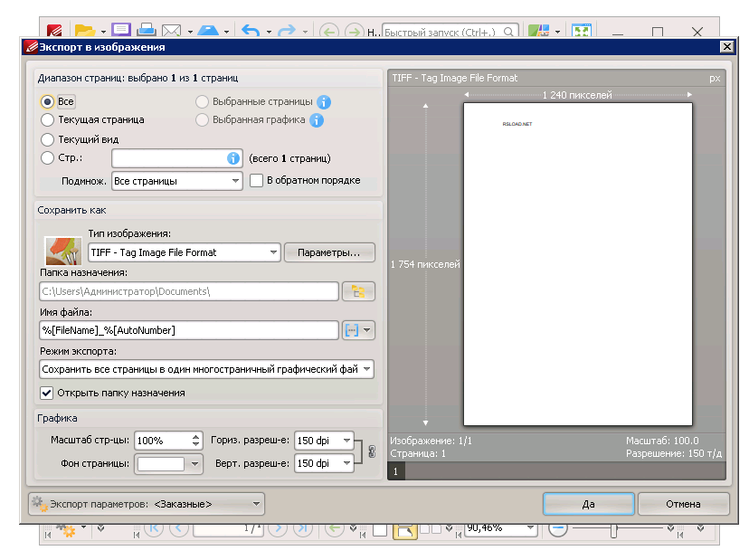Image resolution: width=749 pixels, height=560 pixels.
Task: Click Undo arrow in main window toolbar
Action: tap(251, 31)
